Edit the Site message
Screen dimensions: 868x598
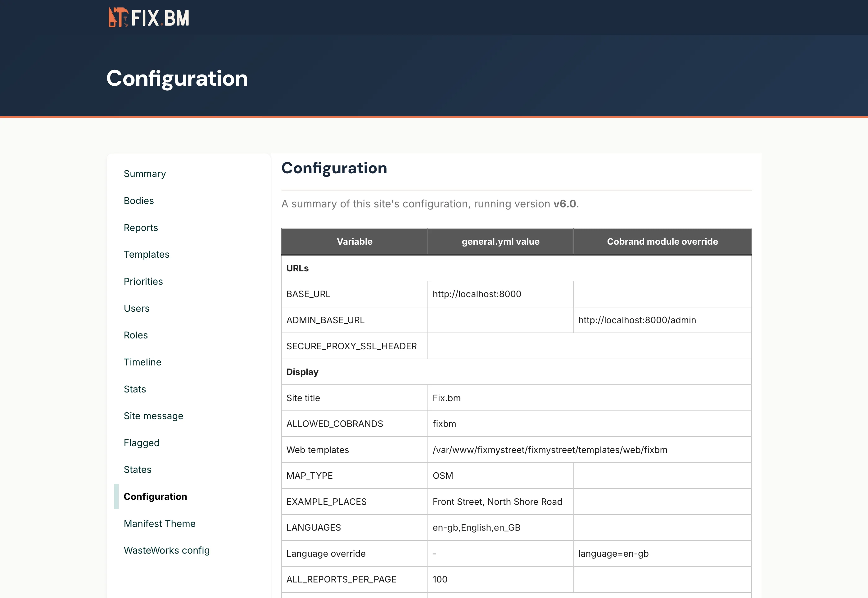pyautogui.click(x=153, y=415)
